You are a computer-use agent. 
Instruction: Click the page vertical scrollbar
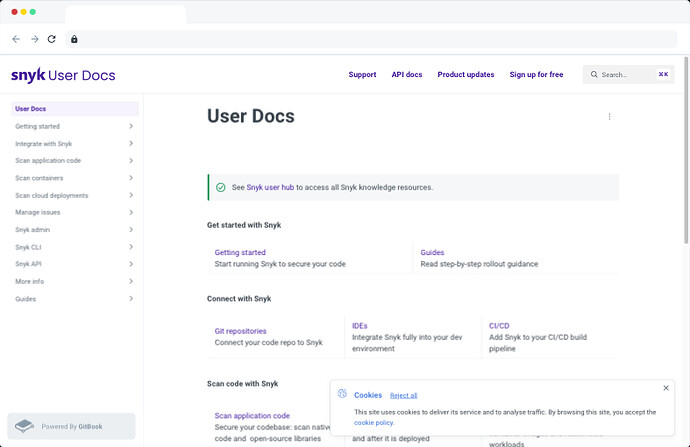click(686, 150)
